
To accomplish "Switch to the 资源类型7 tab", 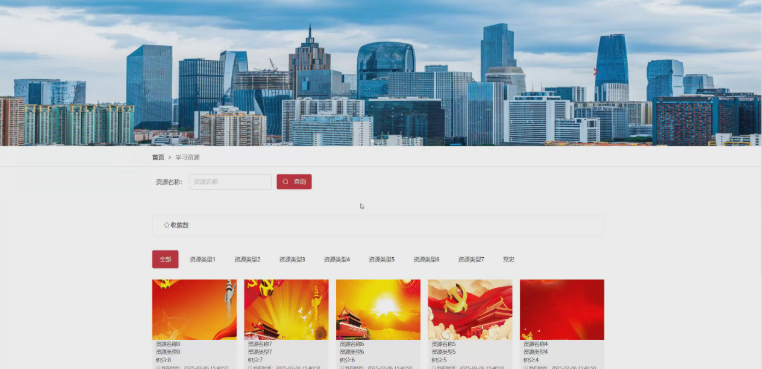I will point(471,260).
